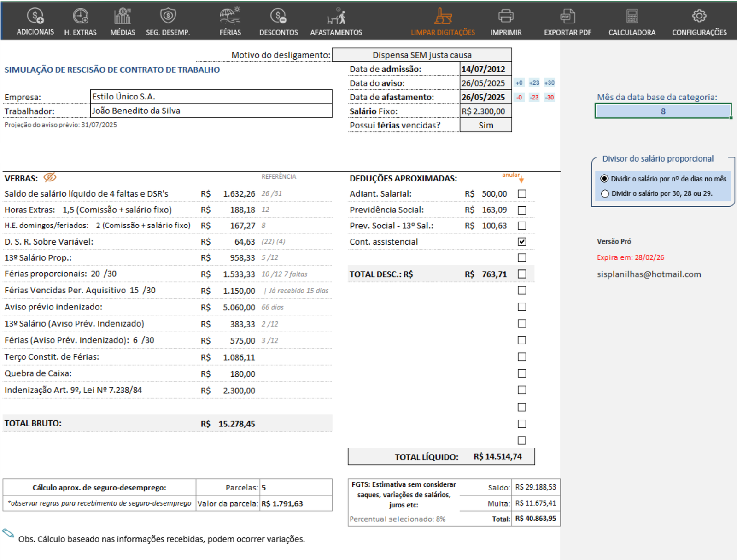Click FGTS Multa R$ 11.675,41
Image resolution: width=737 pixels, height=560 pixels.
pyautogui.click(x=536, y=503)
